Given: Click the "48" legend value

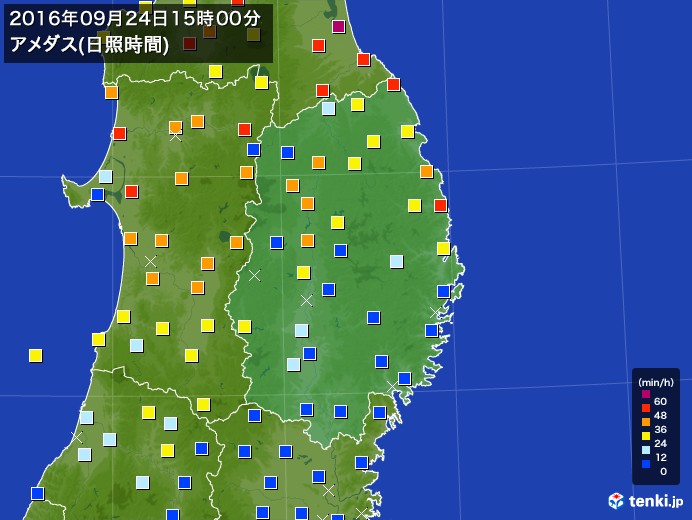Looking at the screenshot, I should [x=660, y=415].
